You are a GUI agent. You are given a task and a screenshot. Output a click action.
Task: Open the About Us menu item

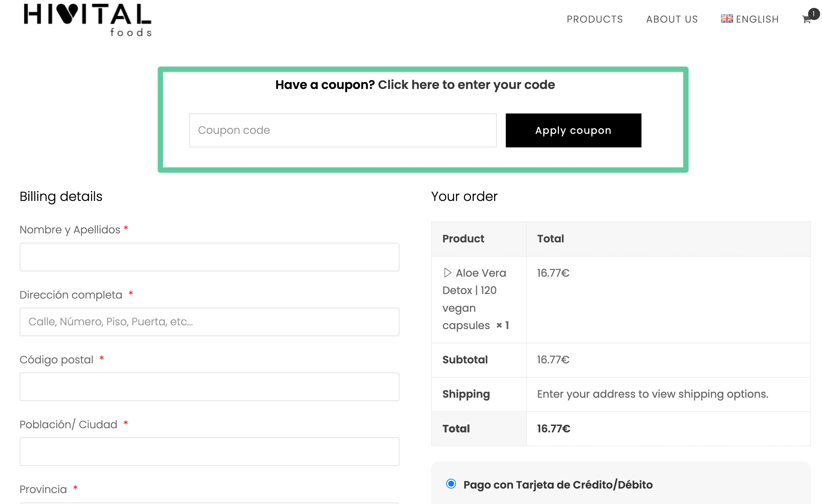[672, 19]
